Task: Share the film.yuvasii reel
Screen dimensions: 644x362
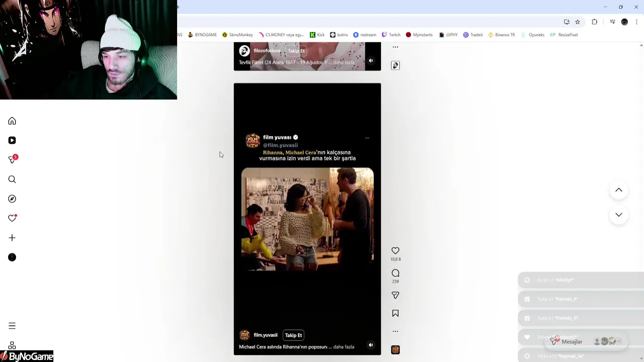Action: pos(395,295)
